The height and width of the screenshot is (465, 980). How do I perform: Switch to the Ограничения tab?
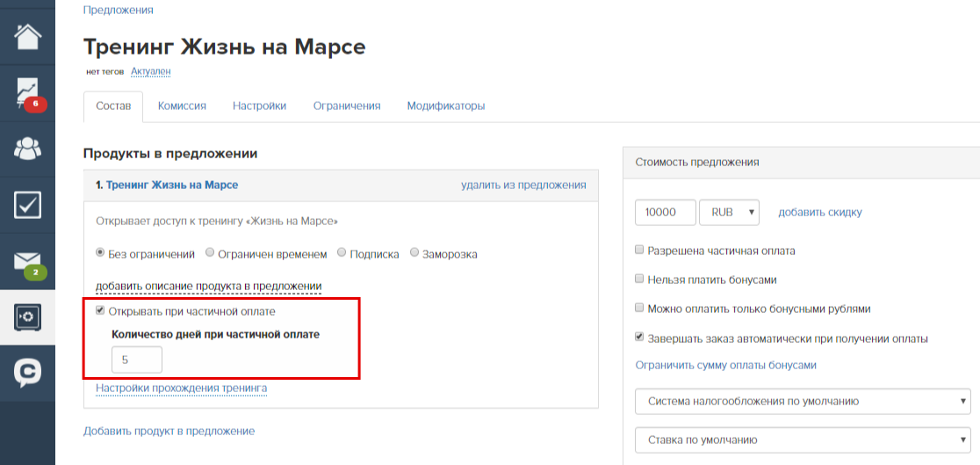point(347,105)
